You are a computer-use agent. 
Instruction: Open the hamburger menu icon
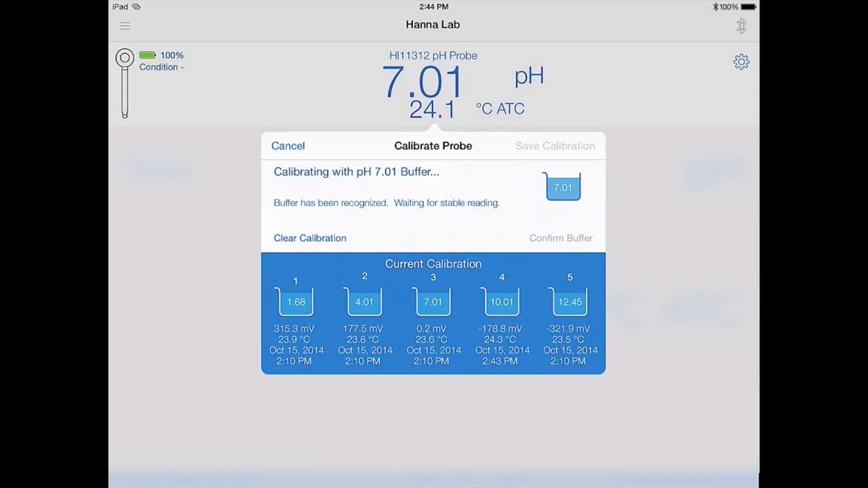[125, 26]
